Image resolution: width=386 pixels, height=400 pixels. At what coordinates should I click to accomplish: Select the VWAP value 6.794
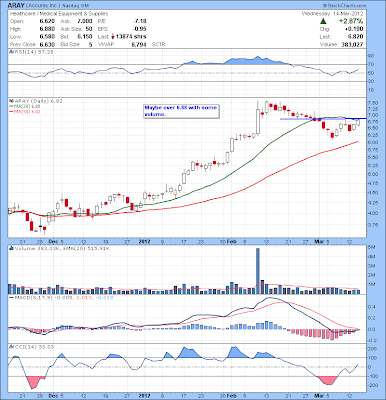[x=139, y=44]
